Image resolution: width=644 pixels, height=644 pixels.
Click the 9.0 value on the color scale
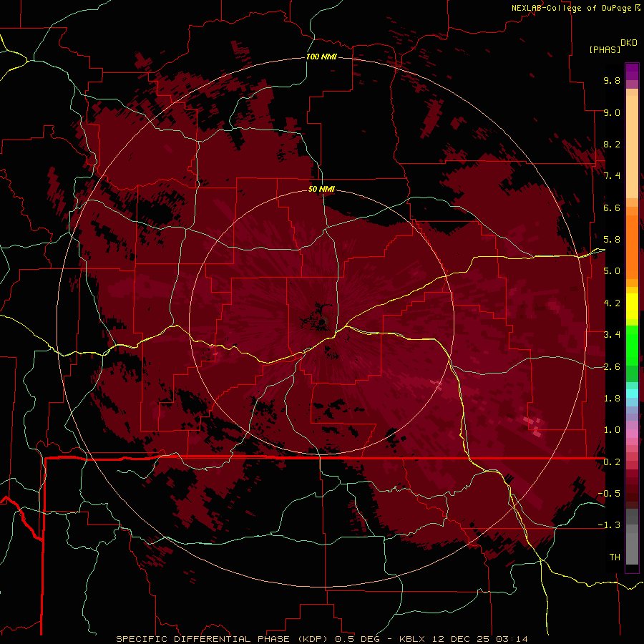tap(612, 112)
